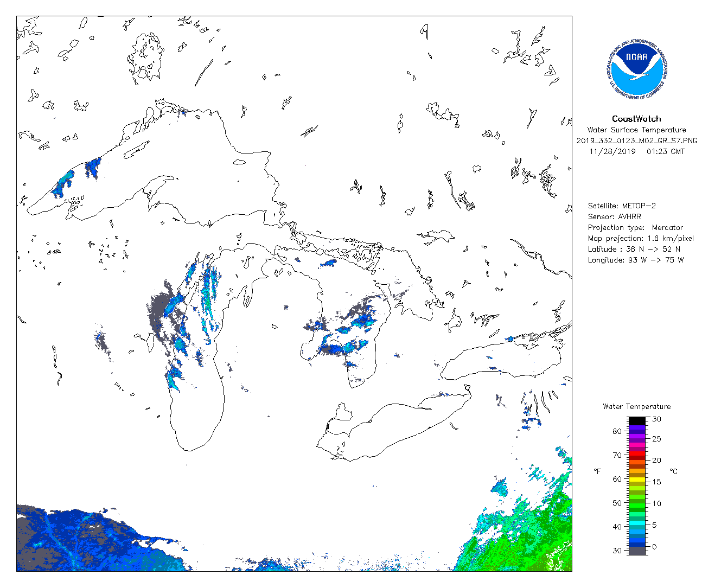Pick the cyan legend swatch near 5 °C
Image resolution: width=702 pixels, height=588 pixels.
(637, 523)
